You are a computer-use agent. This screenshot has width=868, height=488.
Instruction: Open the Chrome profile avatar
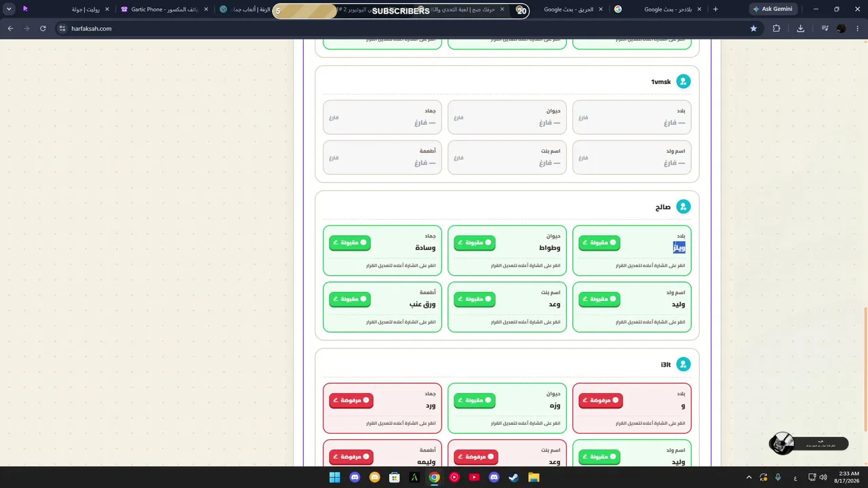pyautogui.click(x=842, y=28)
